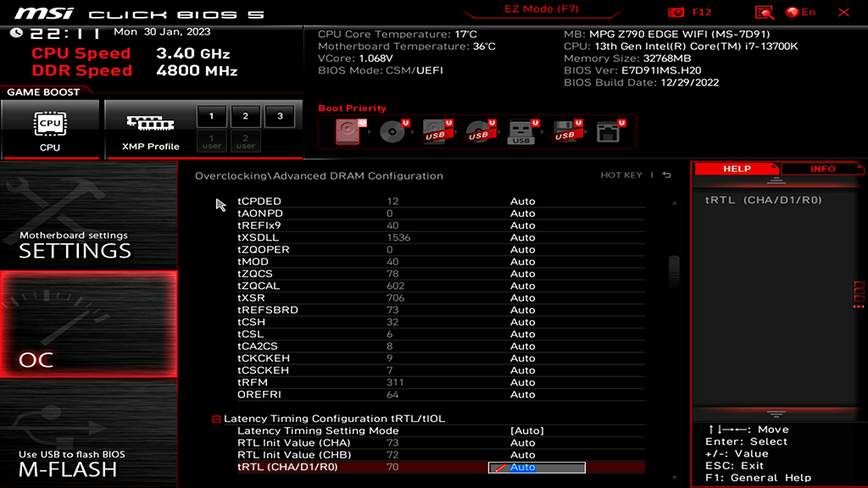Enable XMP Profile 1
The height and width of the screenshot is (488, 868).
211,116
